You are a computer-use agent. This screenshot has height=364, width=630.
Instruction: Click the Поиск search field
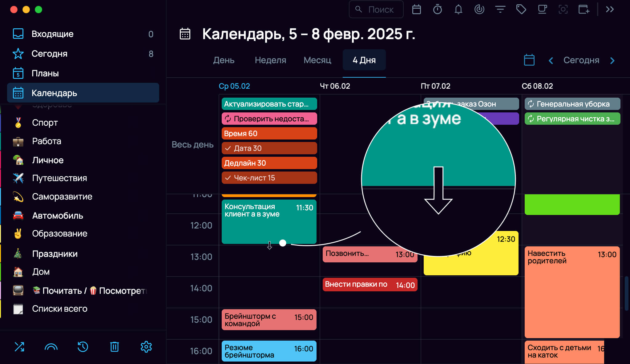pos(376,10)
